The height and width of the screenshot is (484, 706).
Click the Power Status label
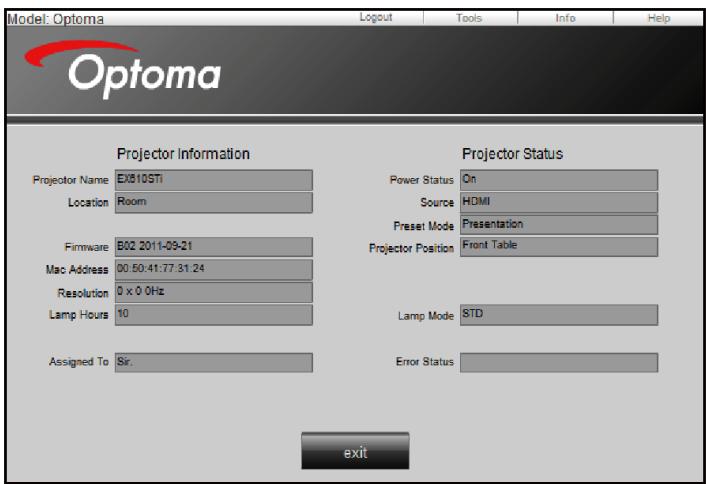421,180
